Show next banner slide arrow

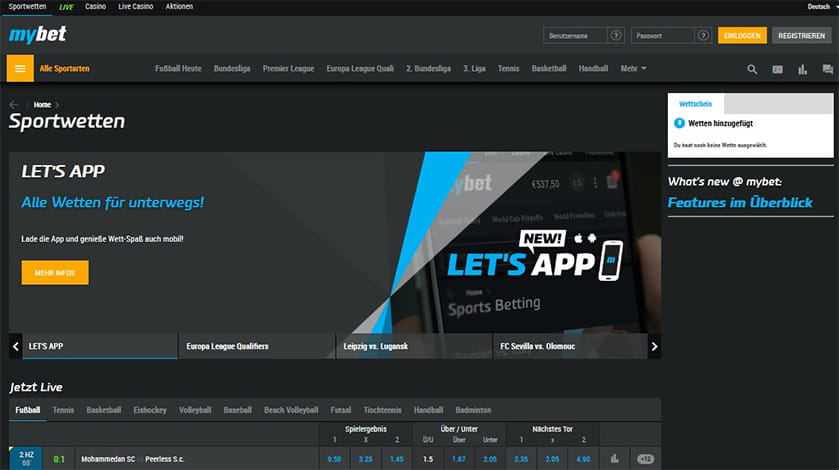coord(654,346)
